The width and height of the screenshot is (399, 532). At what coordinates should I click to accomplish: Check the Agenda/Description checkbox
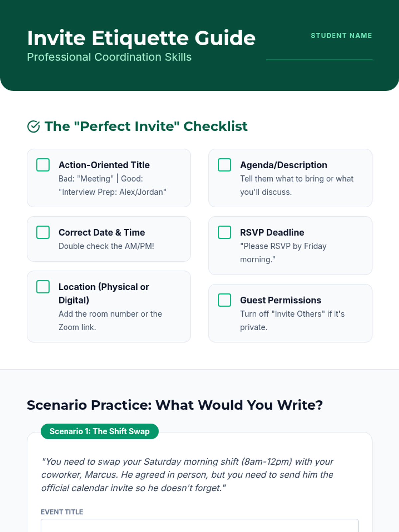pyautogui.click(x=224, y=165)
